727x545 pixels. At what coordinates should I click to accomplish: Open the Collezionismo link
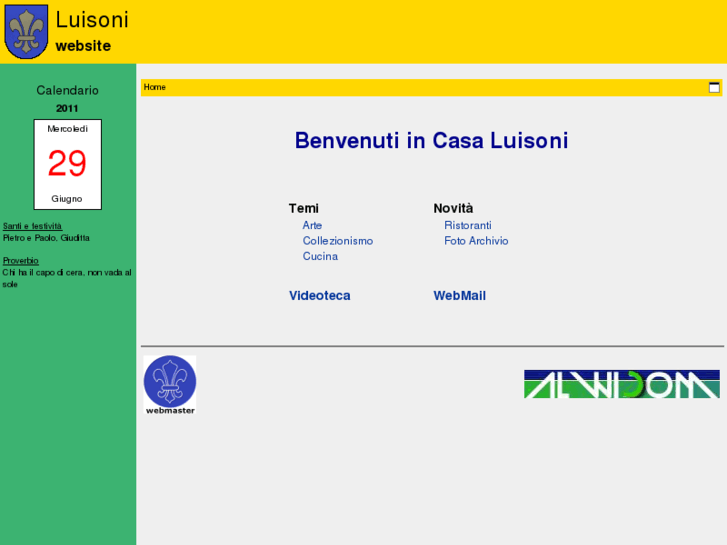tap(338, 241)
